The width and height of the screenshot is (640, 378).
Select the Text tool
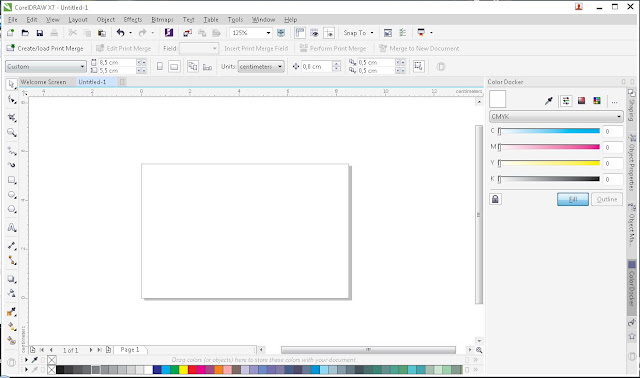(x=12, y=228)
